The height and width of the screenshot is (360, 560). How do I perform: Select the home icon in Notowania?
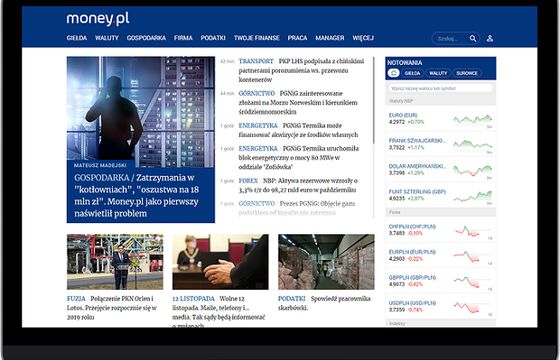(x=394, y=73)
